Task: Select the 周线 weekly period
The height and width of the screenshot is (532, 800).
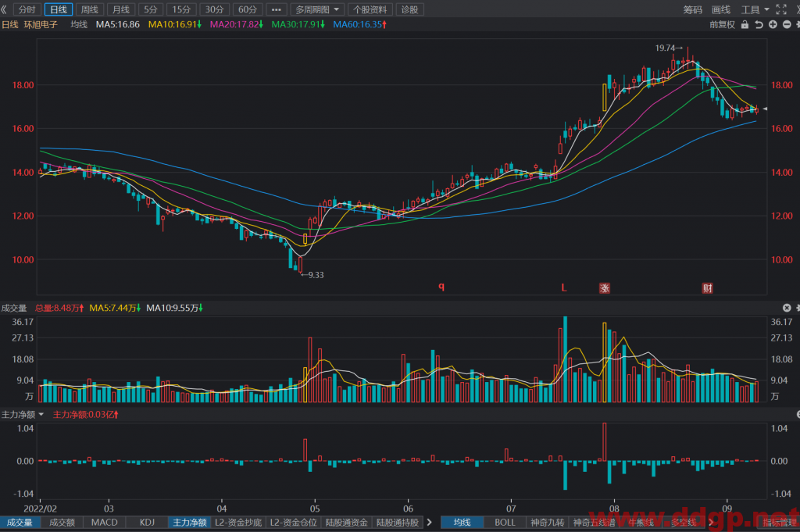Action: 90,9
